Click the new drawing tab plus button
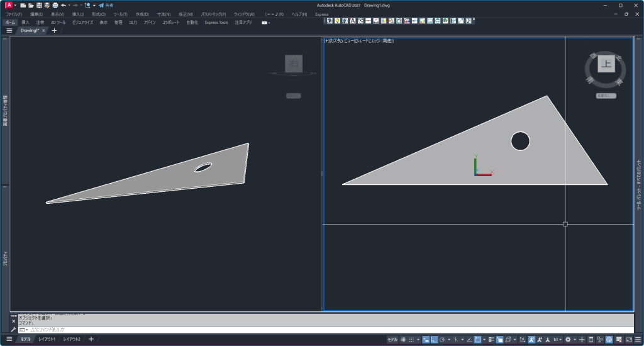The height and width of the screenshot is (346, 644). click(x=54, y=30)
